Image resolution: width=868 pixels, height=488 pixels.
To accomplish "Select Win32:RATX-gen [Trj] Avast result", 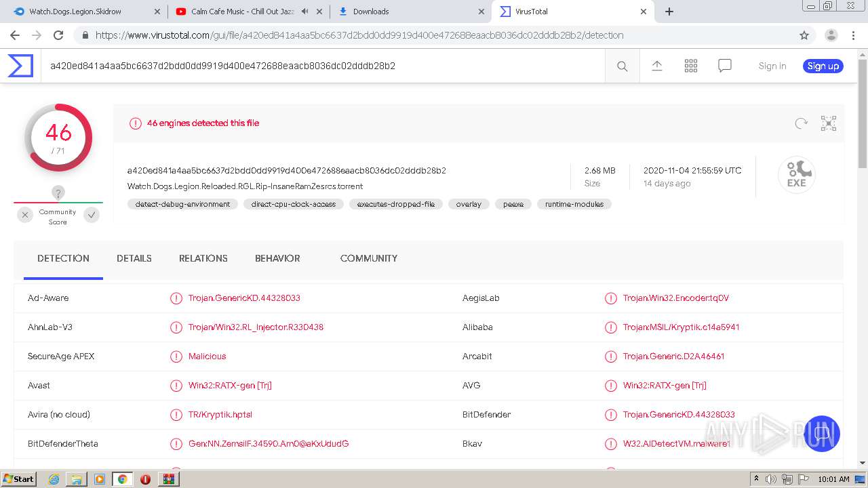I will (230, 386).
